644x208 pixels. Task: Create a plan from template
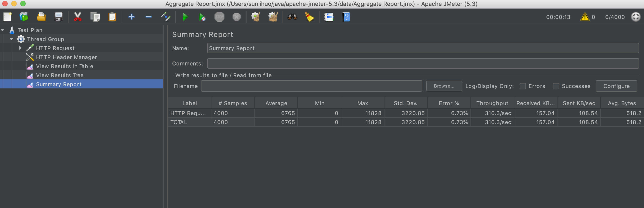(x=23, y=17)
